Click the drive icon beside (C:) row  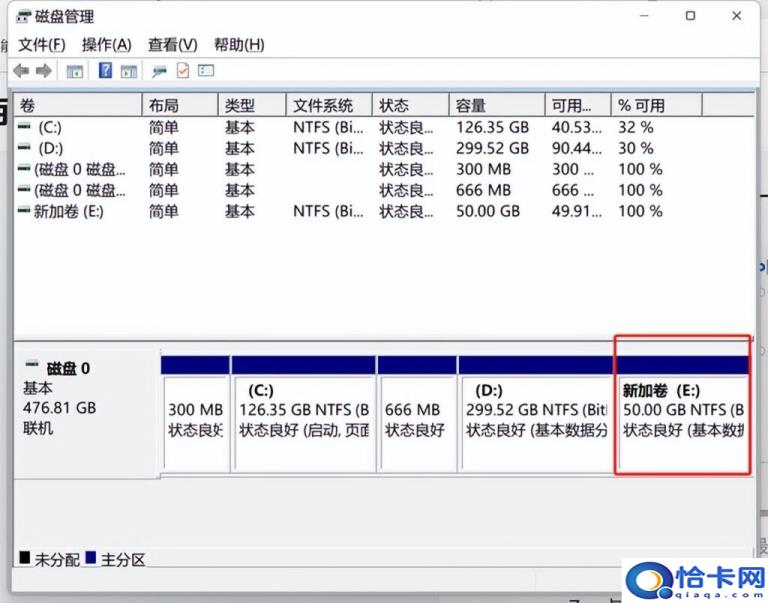click(24, 127)
